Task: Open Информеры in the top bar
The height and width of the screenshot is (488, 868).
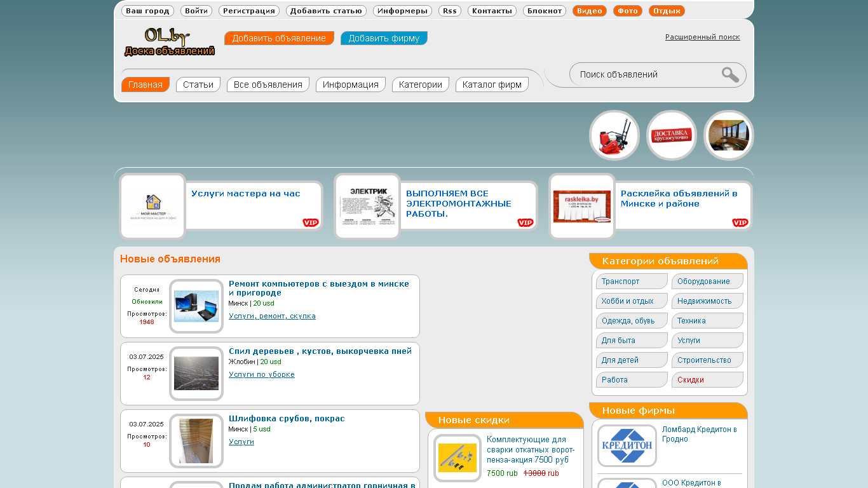Action: (x=402, y=11)
